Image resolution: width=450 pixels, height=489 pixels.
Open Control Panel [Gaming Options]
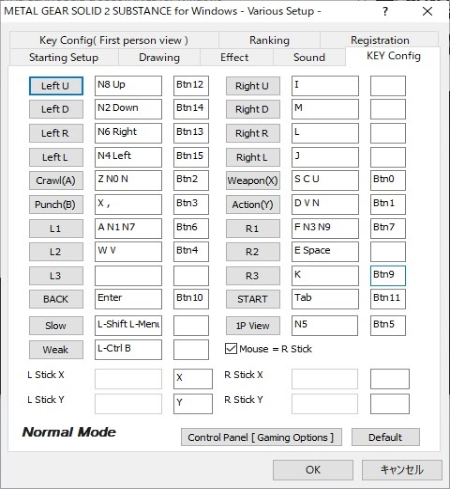(261, 437)
